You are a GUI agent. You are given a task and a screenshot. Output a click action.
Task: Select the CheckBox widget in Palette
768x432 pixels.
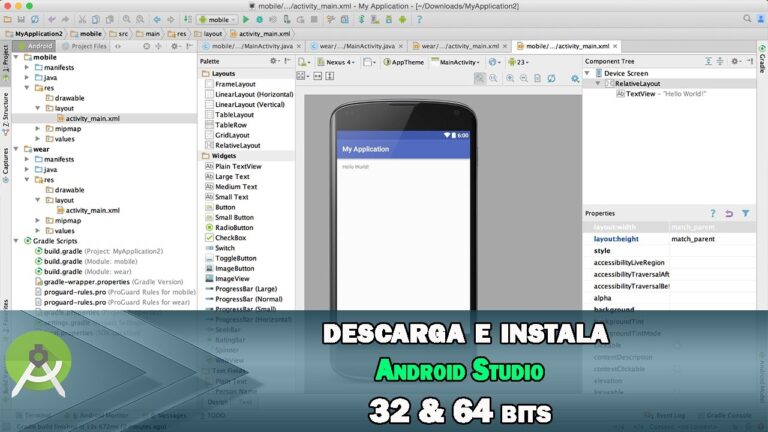point(230,238)
